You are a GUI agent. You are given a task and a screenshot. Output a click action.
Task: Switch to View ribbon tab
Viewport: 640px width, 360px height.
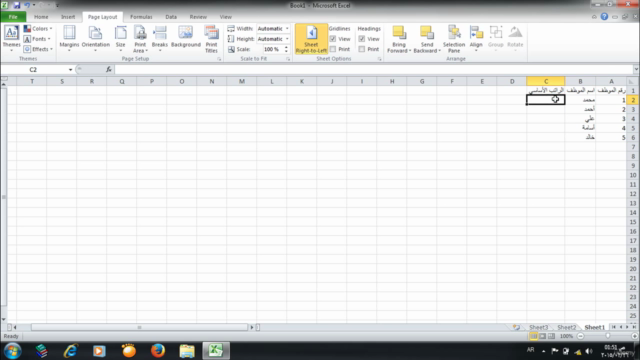point(225,17)
